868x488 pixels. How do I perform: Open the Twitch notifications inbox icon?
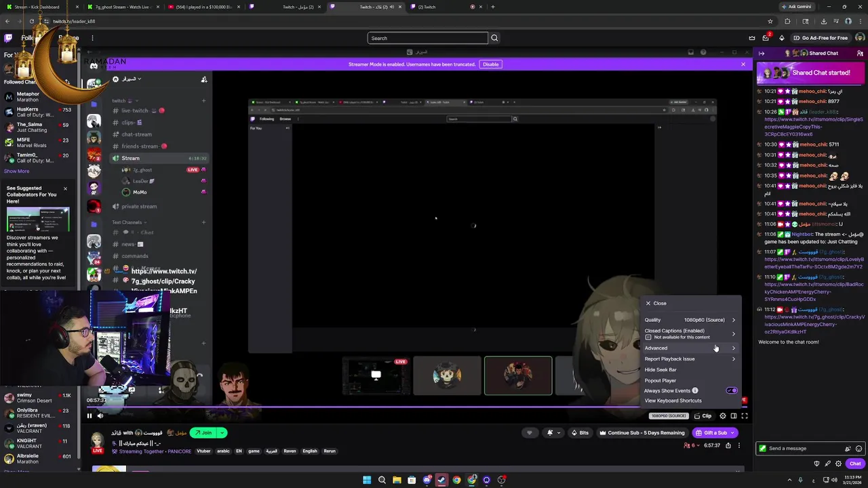(766, 38)
